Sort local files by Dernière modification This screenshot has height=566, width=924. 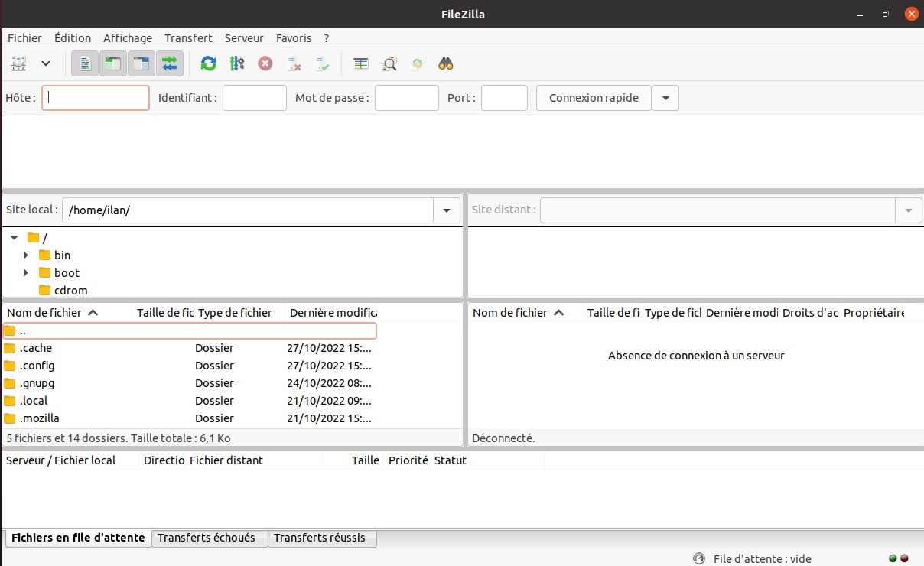point(332,313)
